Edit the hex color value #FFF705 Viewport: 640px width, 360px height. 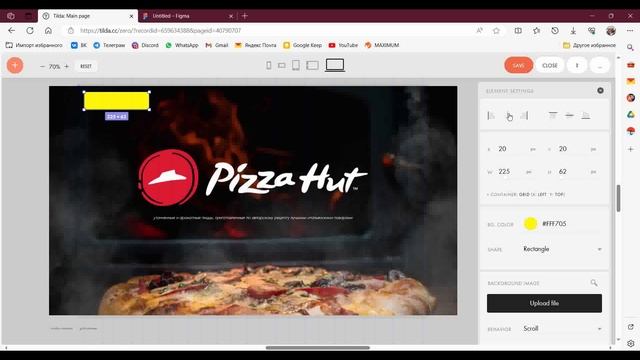[554, 224]
